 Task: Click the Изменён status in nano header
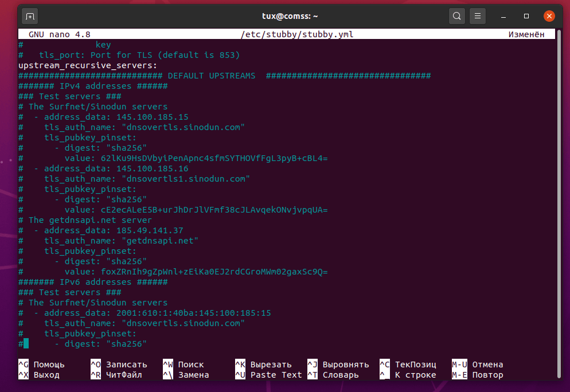[x=526, y=34]
